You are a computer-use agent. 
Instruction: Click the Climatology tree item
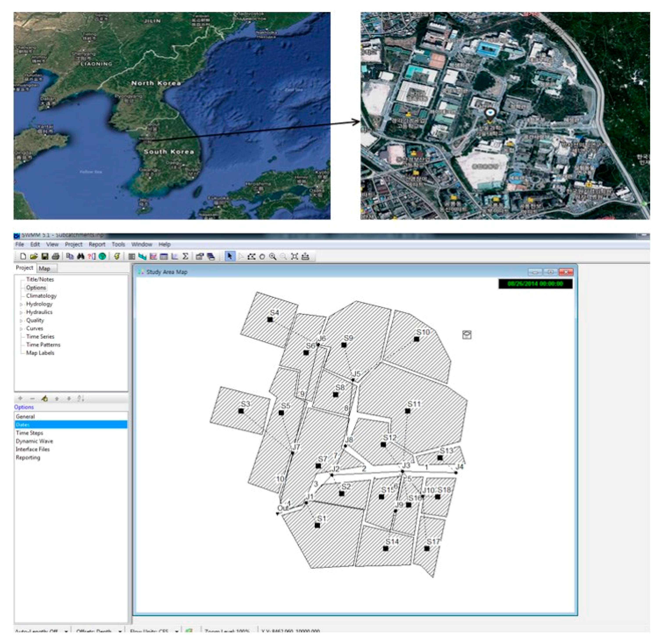pyautogui.click(x=41, y=296)
